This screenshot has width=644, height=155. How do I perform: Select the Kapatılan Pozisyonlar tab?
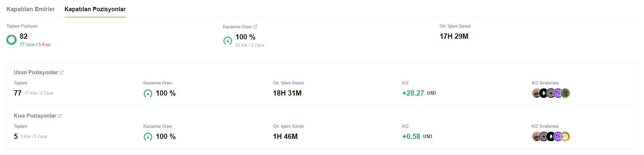pos(95,9)
